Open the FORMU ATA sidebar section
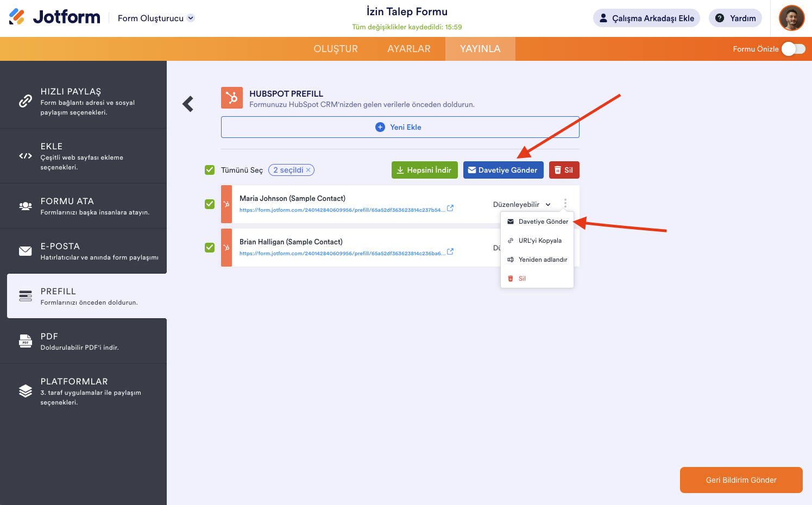812x505 pixels. [83, 206]
